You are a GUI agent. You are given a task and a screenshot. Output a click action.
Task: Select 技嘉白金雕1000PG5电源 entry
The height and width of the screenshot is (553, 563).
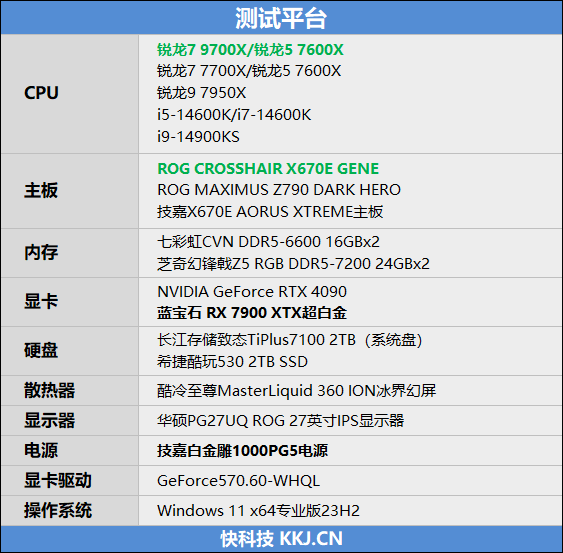pos(242,451)
